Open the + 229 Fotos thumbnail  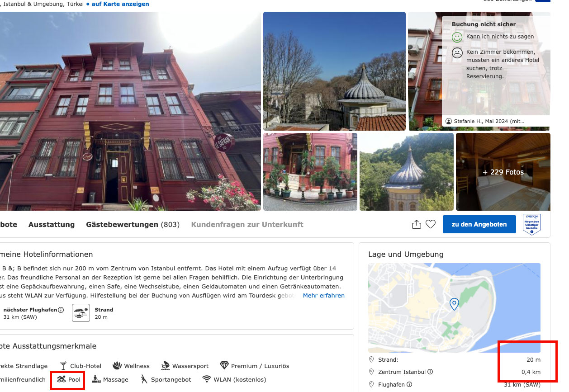pyautogui.click(x=503, y=172)
